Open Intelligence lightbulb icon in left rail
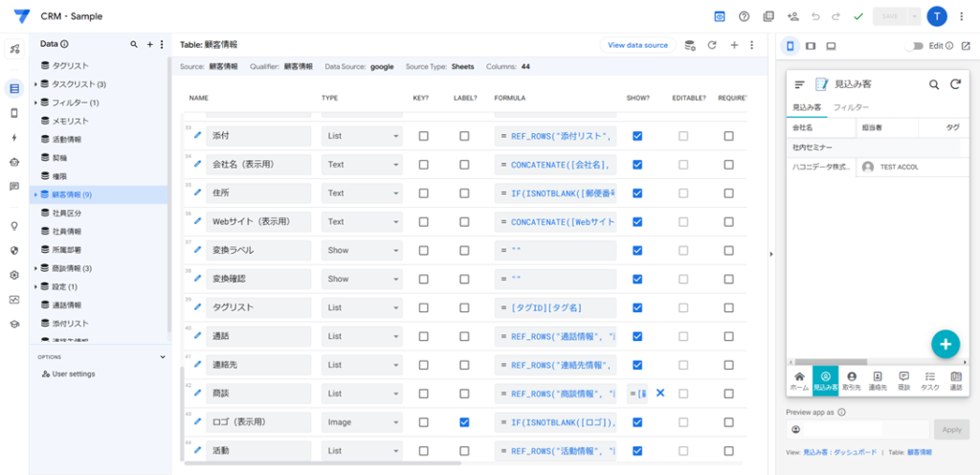980x475 pixels. click(x=14, y=226)
